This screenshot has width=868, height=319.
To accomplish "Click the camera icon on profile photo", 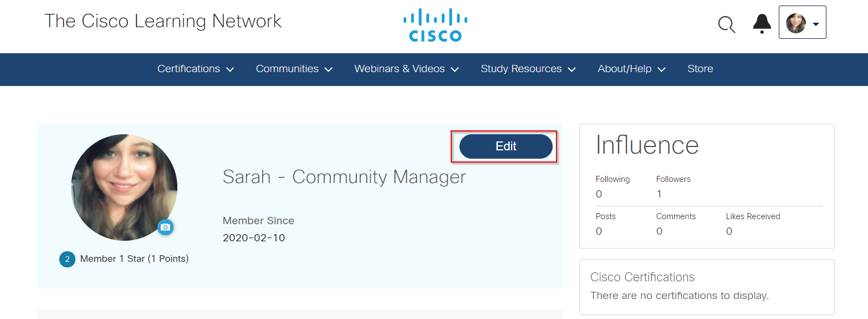I will point(165,227).
